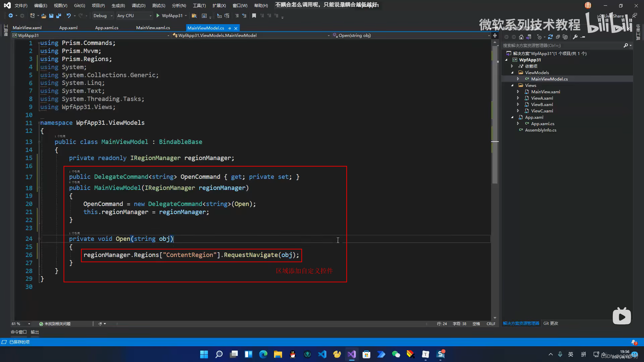Image resolution: width=644 pixels, height=362 pixels.
Task: Select ViewB.xaml in Solution Explorer
Action: 542,104
